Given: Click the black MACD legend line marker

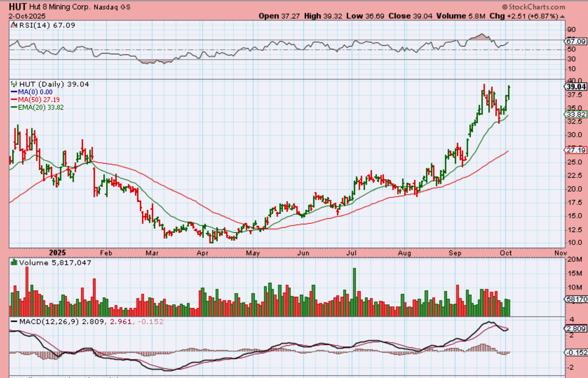Looking at the screenshot, I should pos(14,322).
